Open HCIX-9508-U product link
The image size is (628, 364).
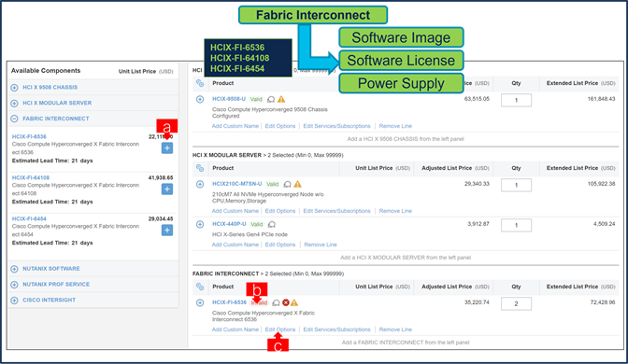(229, 99)
